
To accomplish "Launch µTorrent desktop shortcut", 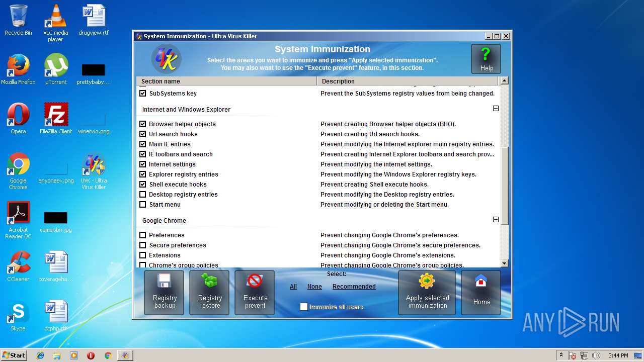I will coord(56,69).
